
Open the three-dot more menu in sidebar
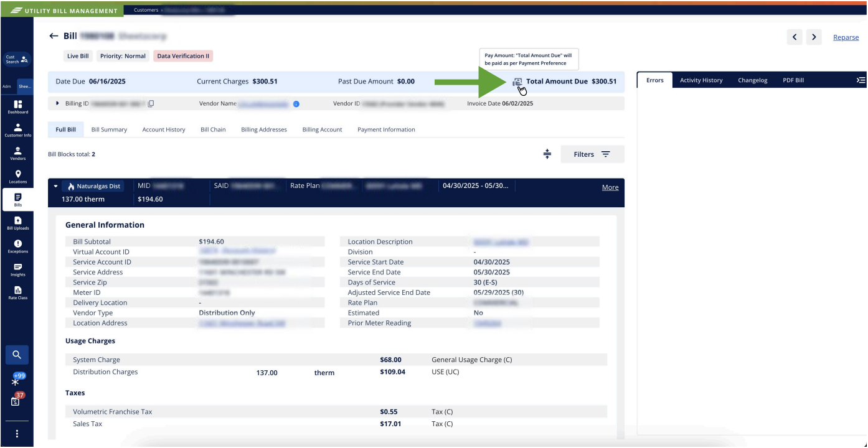[17, 434]
